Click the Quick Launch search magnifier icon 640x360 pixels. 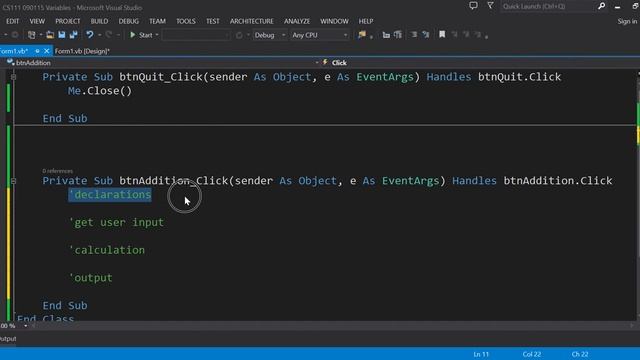602,6
